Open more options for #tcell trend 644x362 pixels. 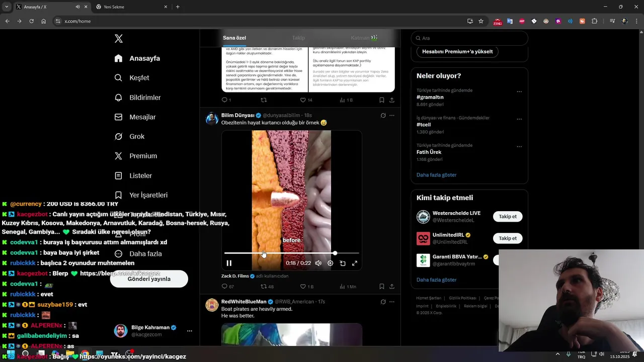(519, 119)
